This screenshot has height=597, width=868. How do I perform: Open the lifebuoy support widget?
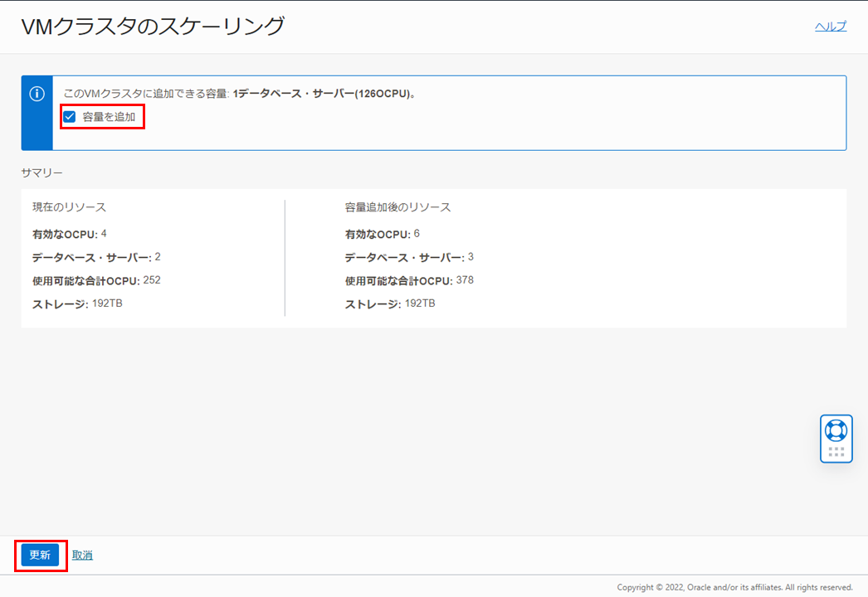coord(836,430)
